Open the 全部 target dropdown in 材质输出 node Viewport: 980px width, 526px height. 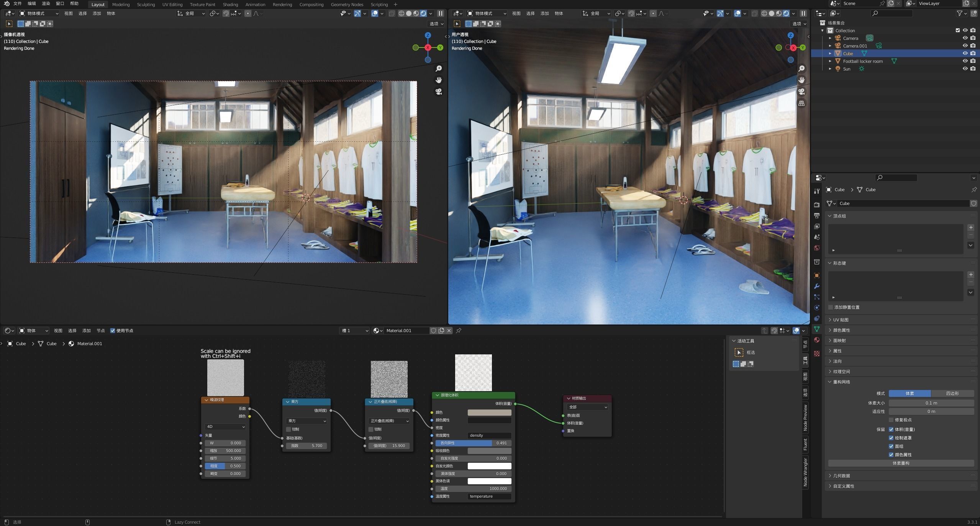[x=587, y=407]
